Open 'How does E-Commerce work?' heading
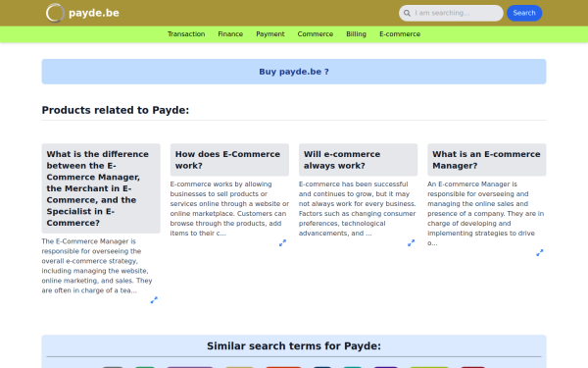588x368 pixels. (229, 160)
